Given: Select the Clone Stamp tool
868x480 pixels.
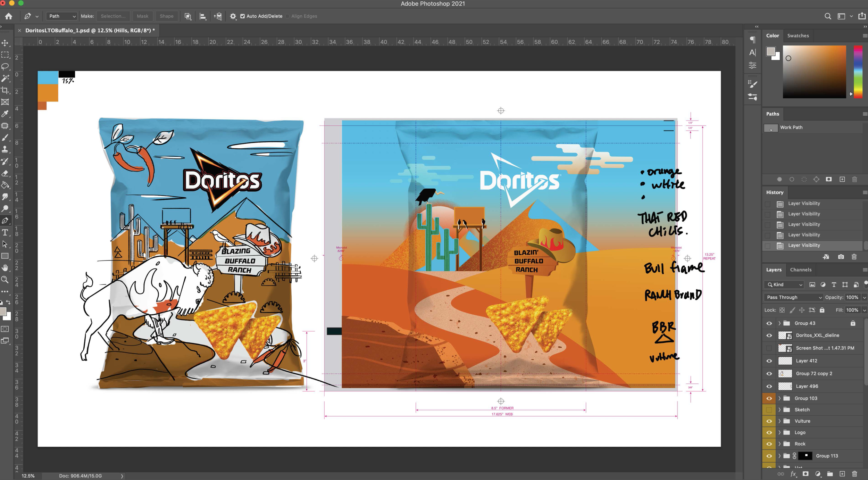Looking at the screenshot, I should pyautogui.click(x=6, y=149).
